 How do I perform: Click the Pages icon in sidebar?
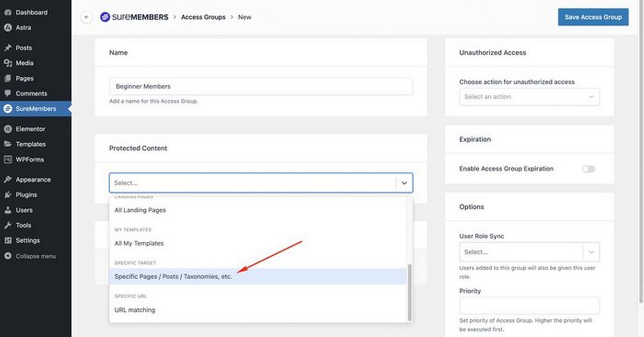(x=8, y=78)
